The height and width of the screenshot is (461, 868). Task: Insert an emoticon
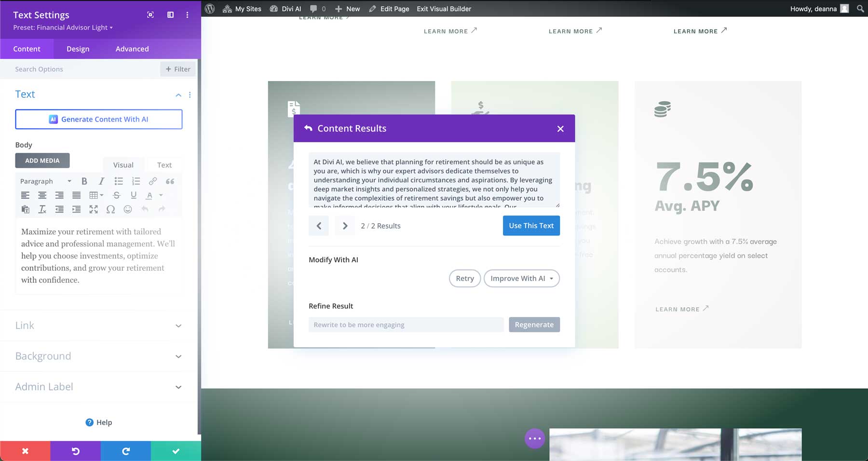click(x=128, y=209)
